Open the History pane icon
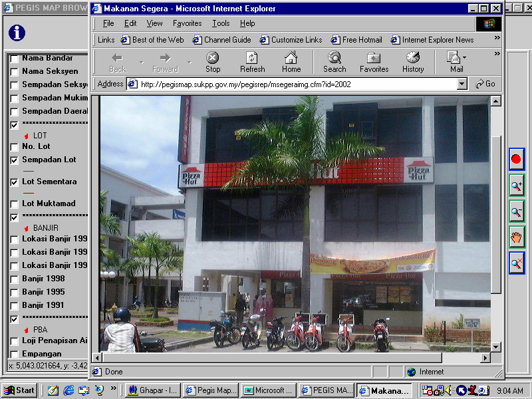Screen dimensions: 532x399 (412, 62)
